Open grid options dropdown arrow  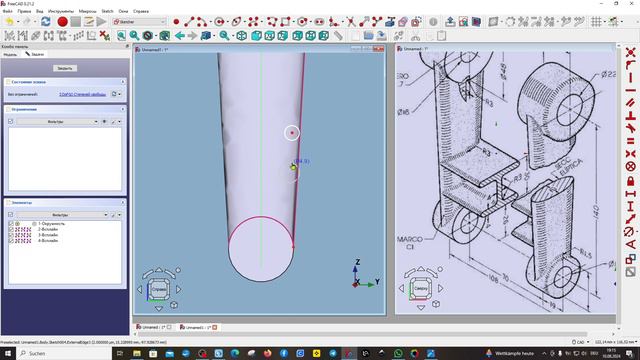(604, 22)
